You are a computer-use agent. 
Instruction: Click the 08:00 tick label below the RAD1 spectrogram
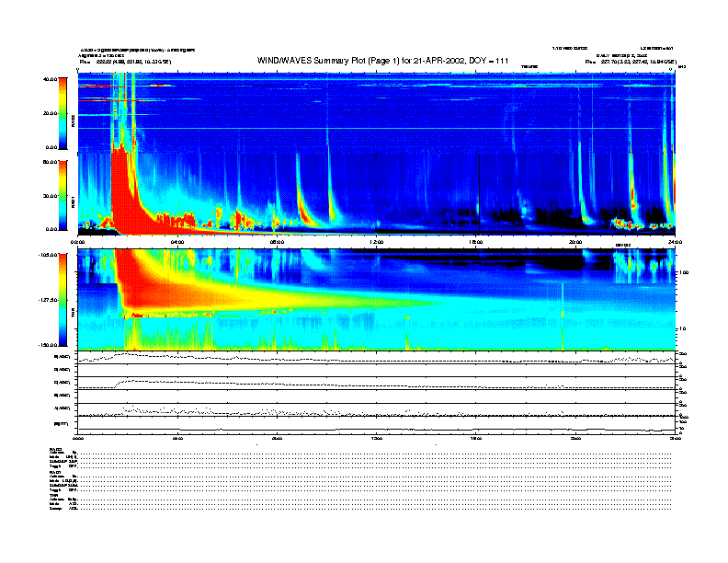point(277,242)
